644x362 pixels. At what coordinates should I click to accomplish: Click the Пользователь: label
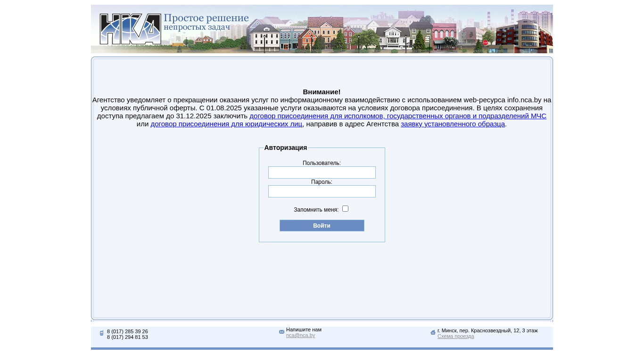[322, 163]
